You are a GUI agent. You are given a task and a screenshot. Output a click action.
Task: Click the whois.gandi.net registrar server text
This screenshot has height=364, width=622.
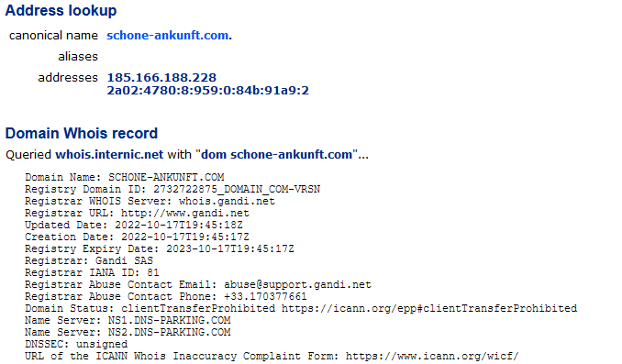227,201
